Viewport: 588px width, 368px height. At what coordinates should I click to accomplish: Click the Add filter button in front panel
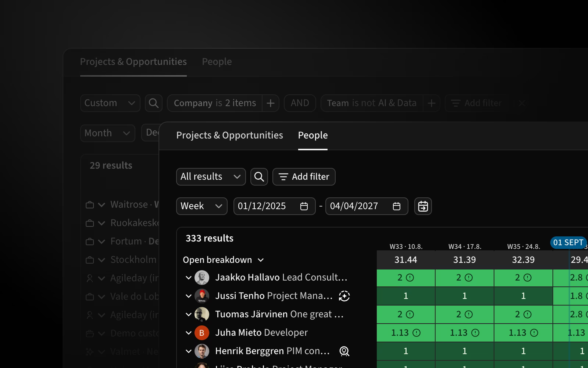304,177
